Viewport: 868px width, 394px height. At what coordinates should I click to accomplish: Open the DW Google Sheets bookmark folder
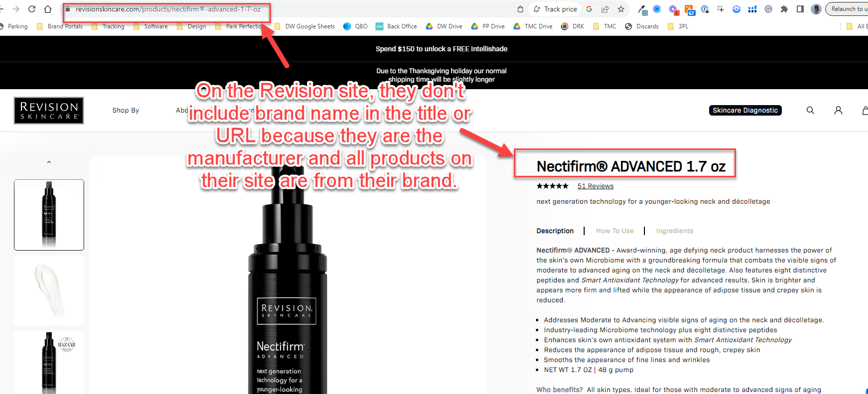(305, 26)
